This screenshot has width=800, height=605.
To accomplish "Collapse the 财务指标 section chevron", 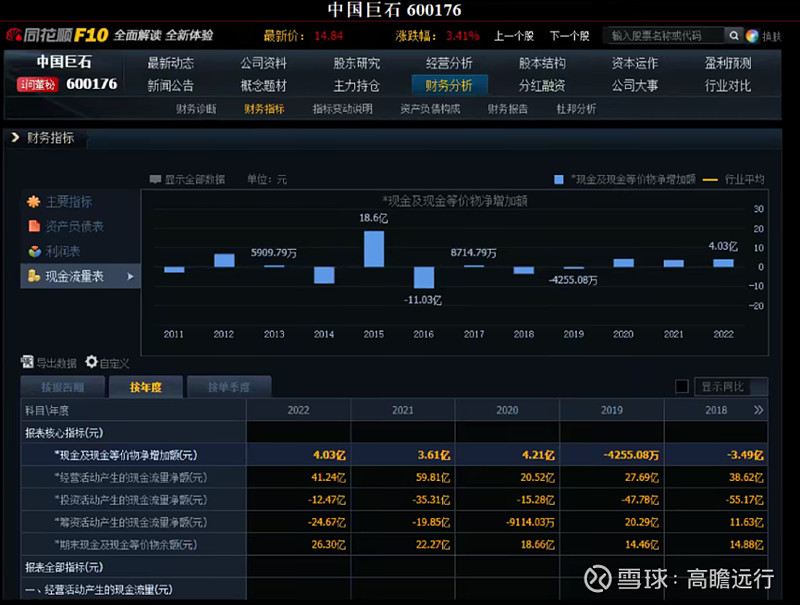I will [15, 137].
